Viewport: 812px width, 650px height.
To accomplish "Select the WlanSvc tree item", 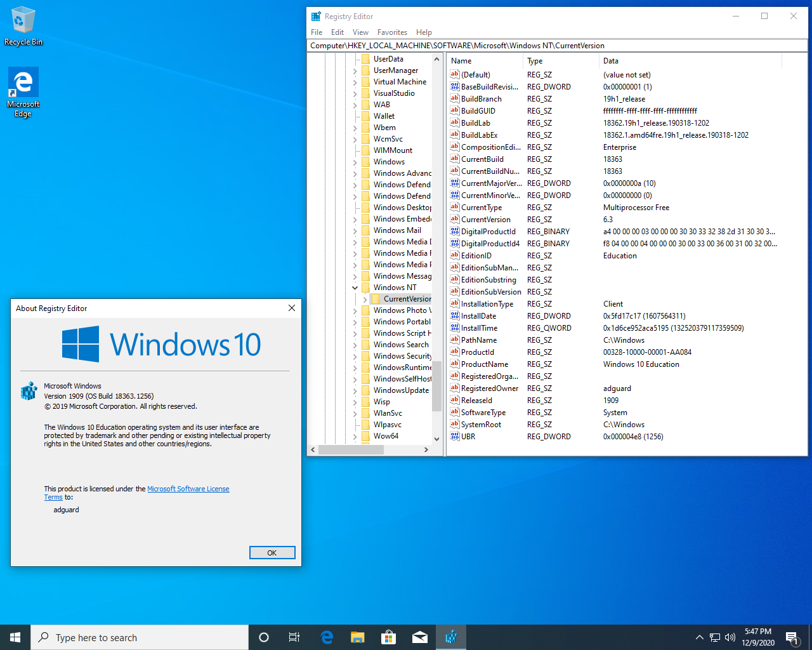I will [x=388, y=413].
